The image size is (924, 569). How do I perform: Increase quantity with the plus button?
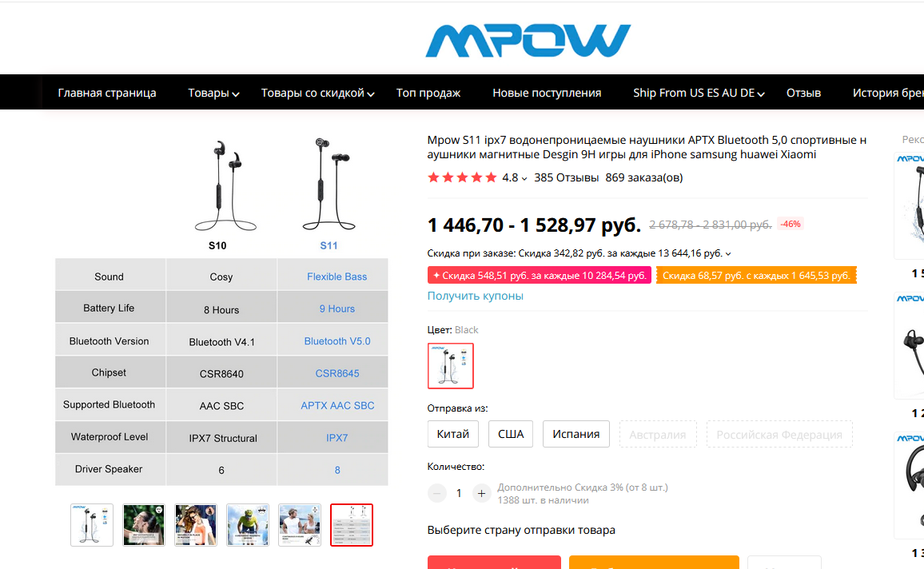tap(481, 494)
